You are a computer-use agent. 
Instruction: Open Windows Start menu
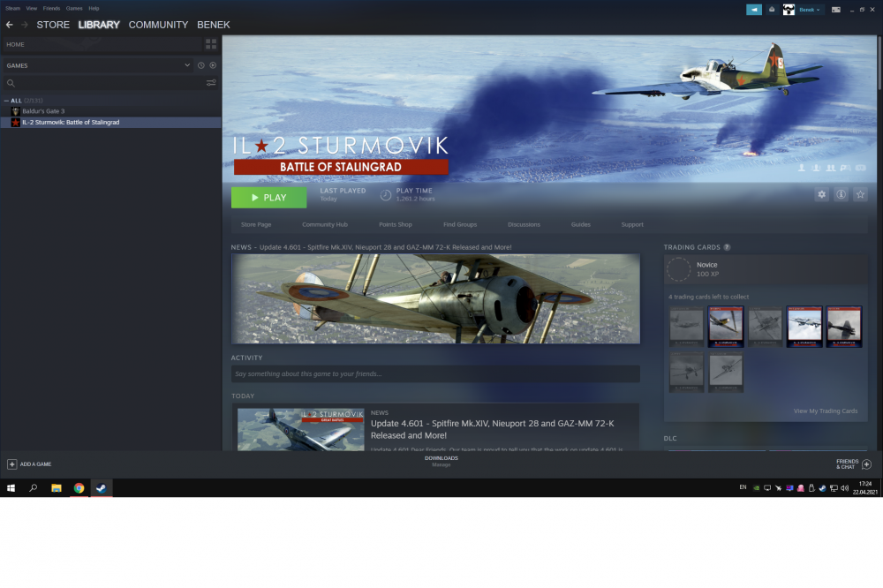tap(11, 487)
